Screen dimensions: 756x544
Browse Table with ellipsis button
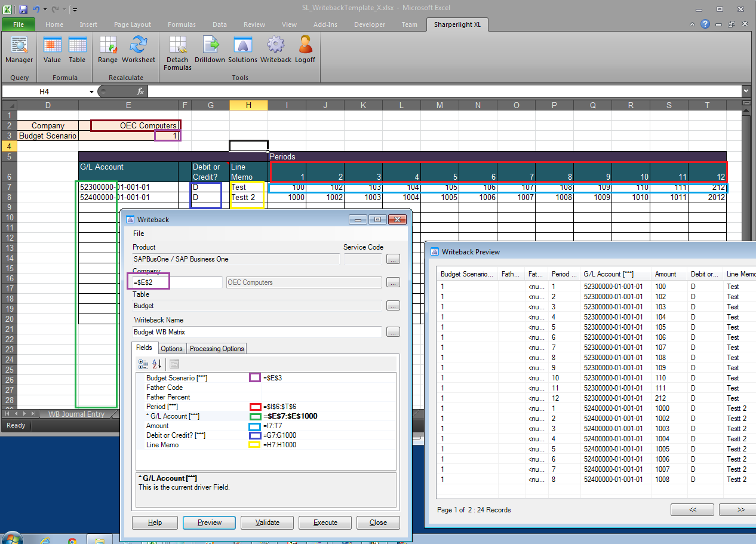(x=393, y=306)
